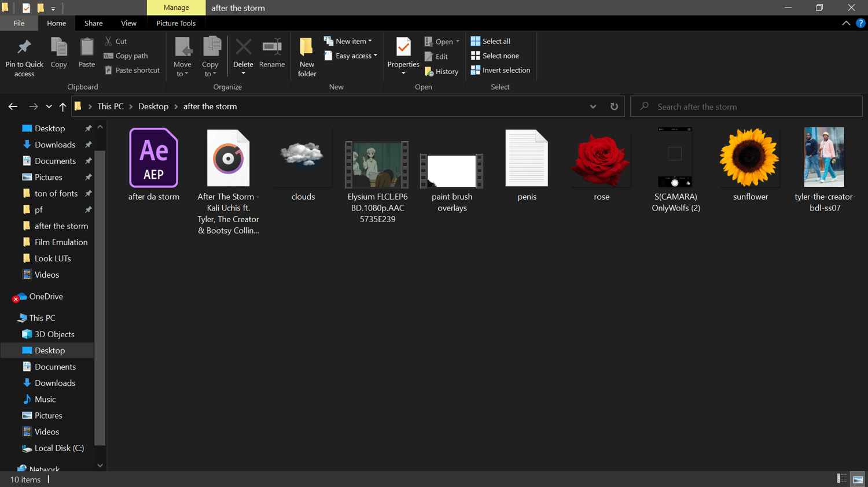The height and width of the screenshot is (487, 868).
Task: Switch to Details view icon in status bar
Action: click(841, 479)
